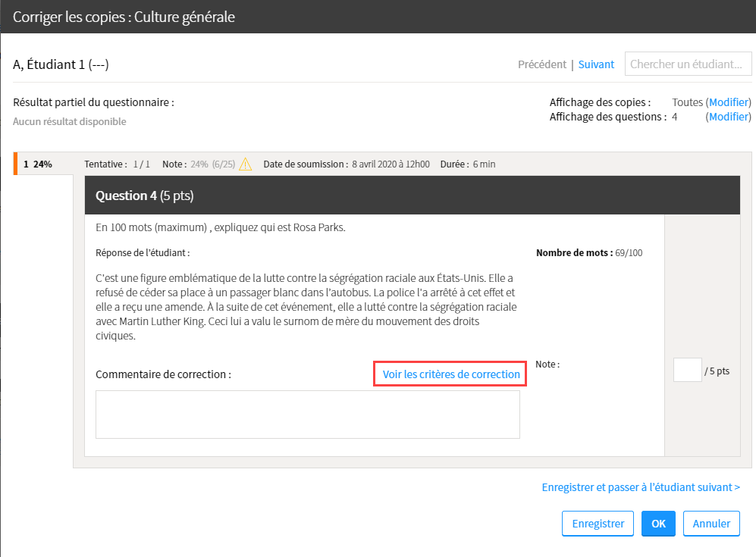Click the Commentaire de correction text box
The width and height of the screenshot is (756, 557).
click(308, 415)
